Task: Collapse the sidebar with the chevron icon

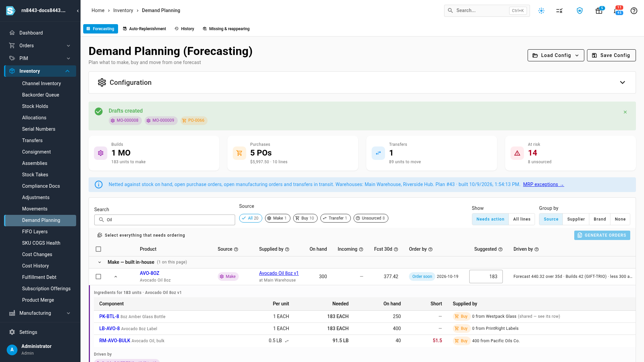Action: tap(78, 11)
